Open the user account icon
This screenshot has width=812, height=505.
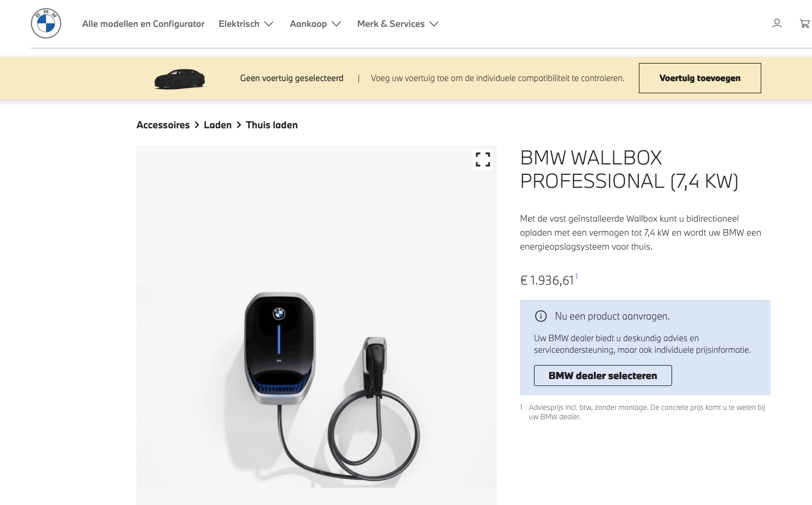click(777, 23)
